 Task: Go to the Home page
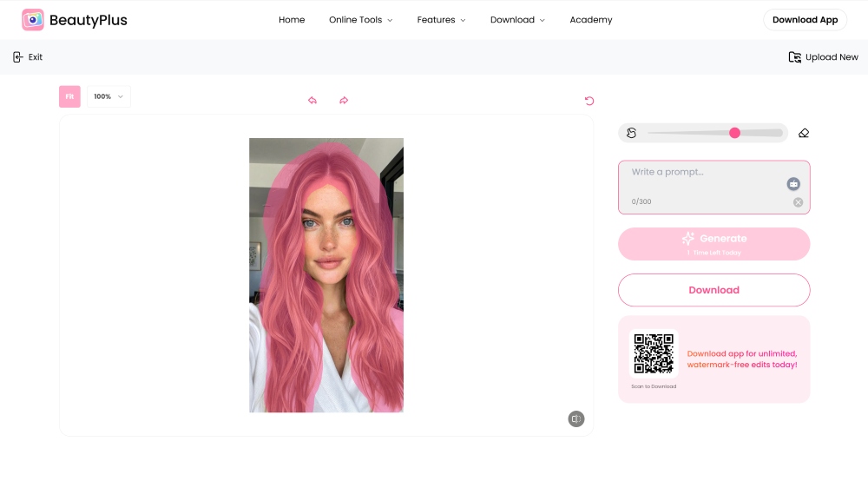(292, 20)
